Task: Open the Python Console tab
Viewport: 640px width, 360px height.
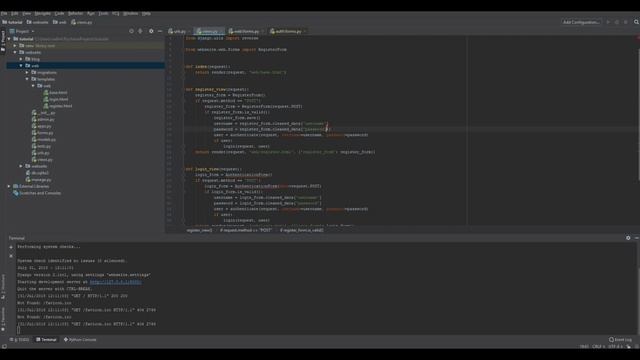Action: point(80,340)
